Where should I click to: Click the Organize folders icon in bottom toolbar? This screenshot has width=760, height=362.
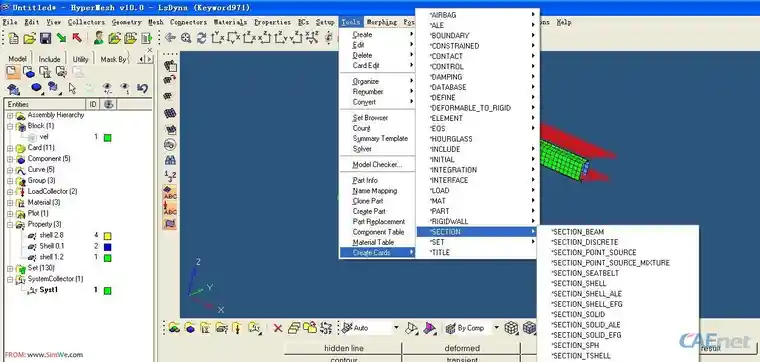(310, 328)
